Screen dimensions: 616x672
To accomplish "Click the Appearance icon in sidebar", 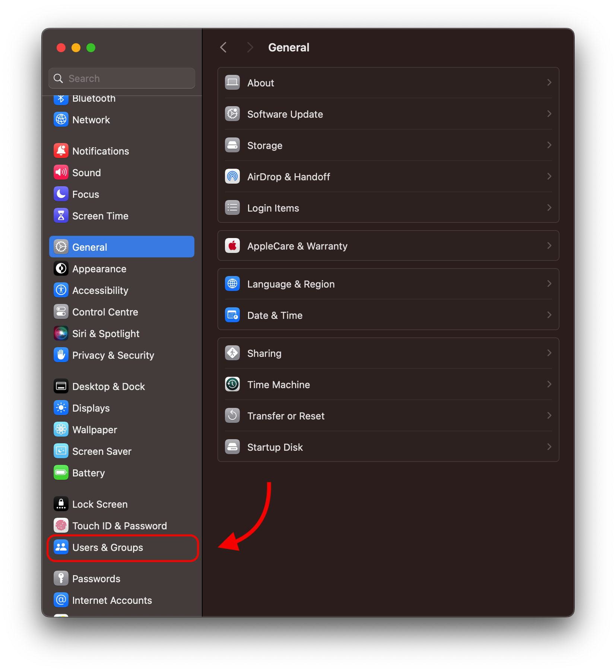I will click(x=61, y=269).
